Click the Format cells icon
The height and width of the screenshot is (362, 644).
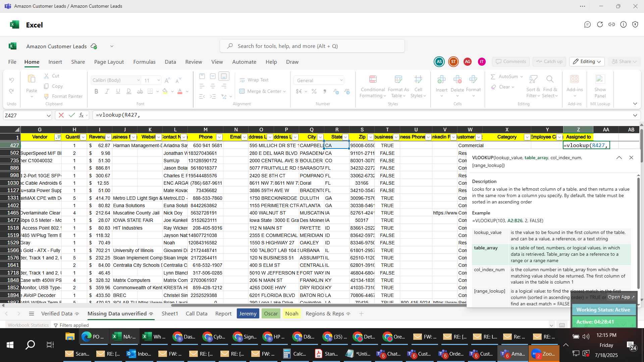[x=473, y=79]
